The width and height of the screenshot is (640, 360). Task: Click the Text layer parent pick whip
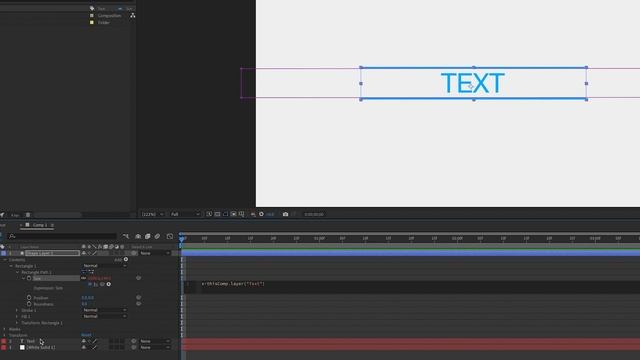[133, 341]
